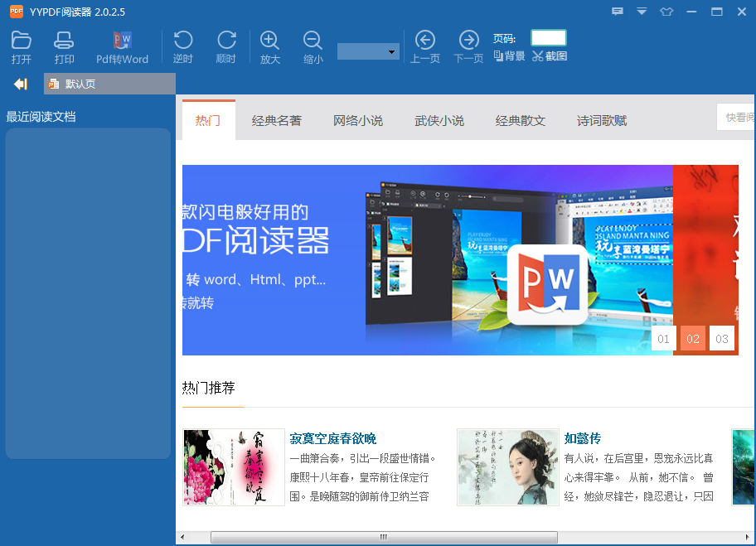Click the skin shirt icon in title bar

666,12
